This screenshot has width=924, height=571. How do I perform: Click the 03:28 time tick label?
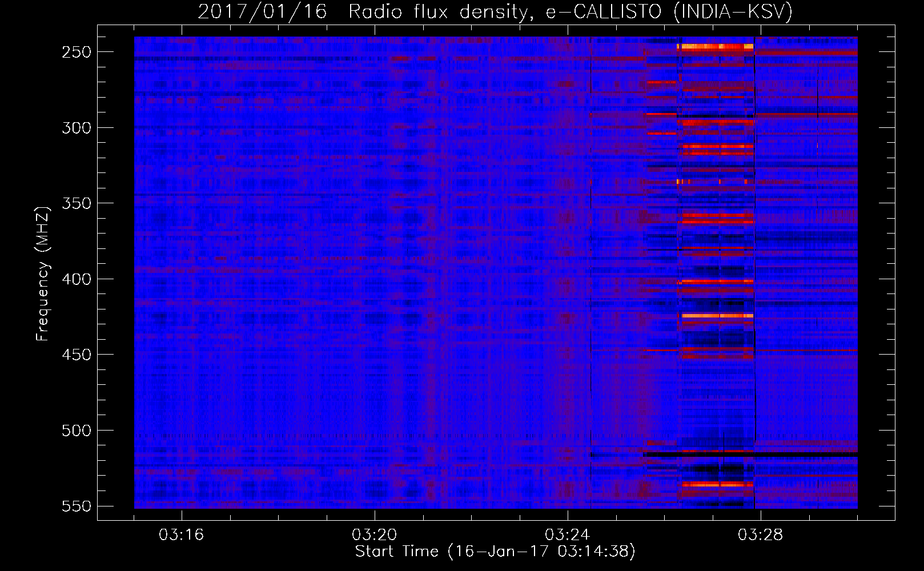[760, 535]
